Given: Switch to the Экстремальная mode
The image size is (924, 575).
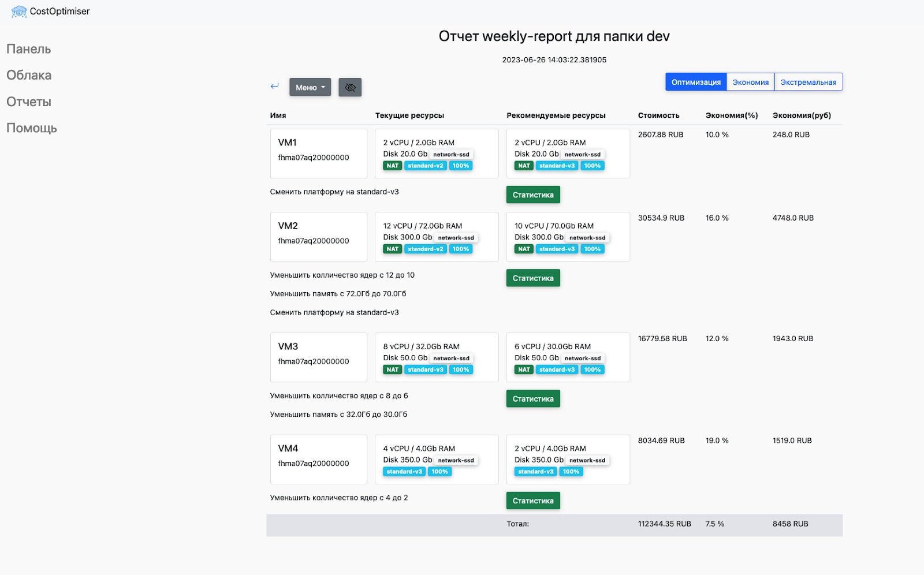Looking at the screenshot, I should click(808, 82).
